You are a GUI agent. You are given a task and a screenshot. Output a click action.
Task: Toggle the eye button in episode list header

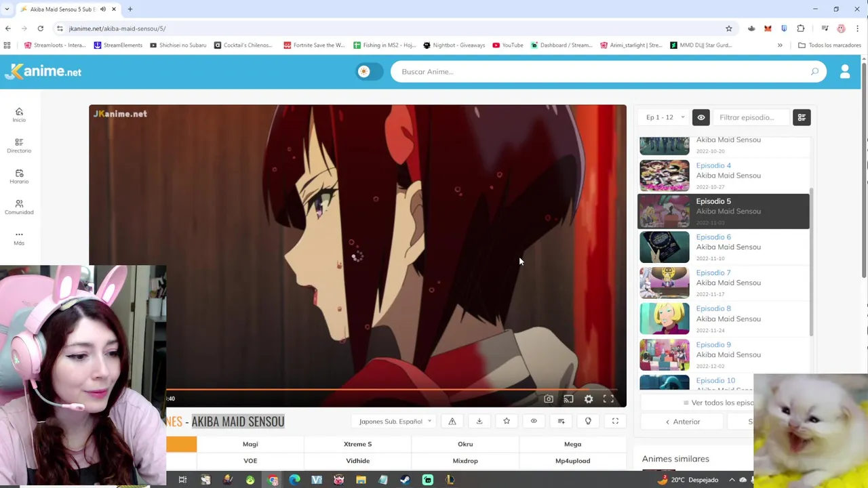click(701, 117)
